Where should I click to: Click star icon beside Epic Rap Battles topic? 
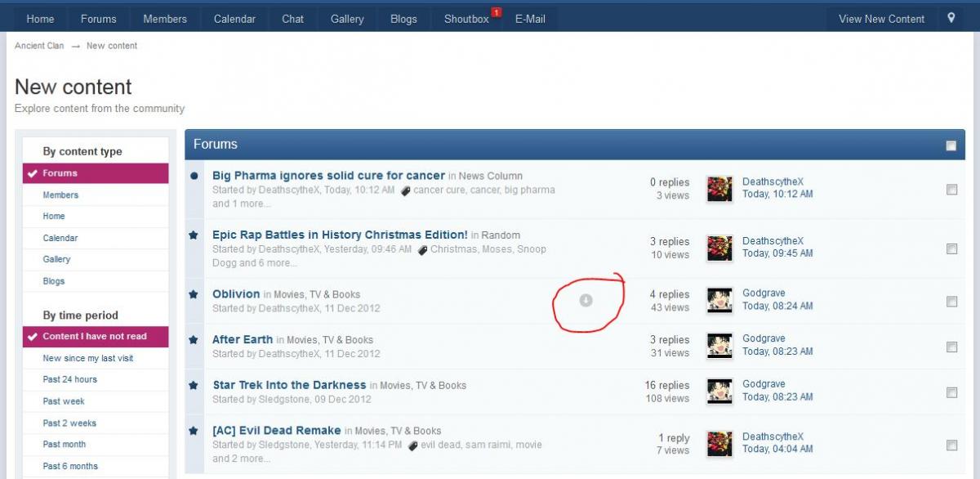(x=194, y=235)
